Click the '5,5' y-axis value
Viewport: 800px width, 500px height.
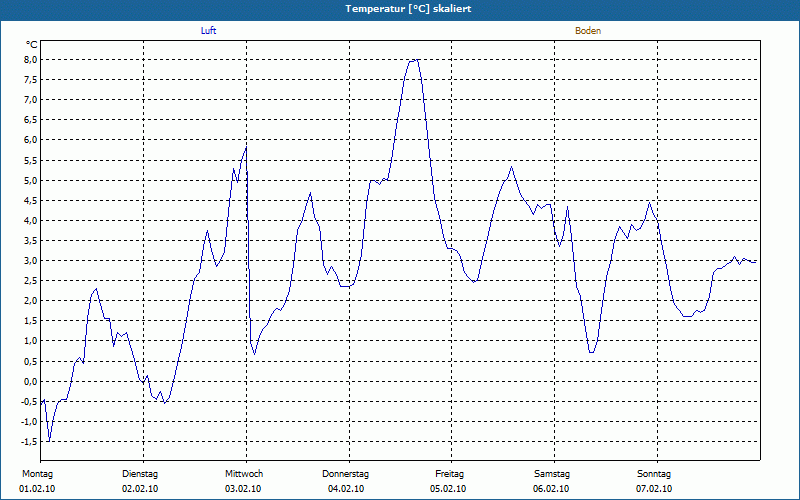[31, 160]
